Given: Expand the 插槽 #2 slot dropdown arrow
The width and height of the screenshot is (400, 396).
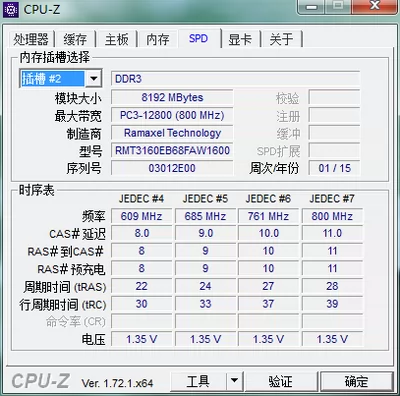Looking at the screenshot, I should tap(94, 79).
